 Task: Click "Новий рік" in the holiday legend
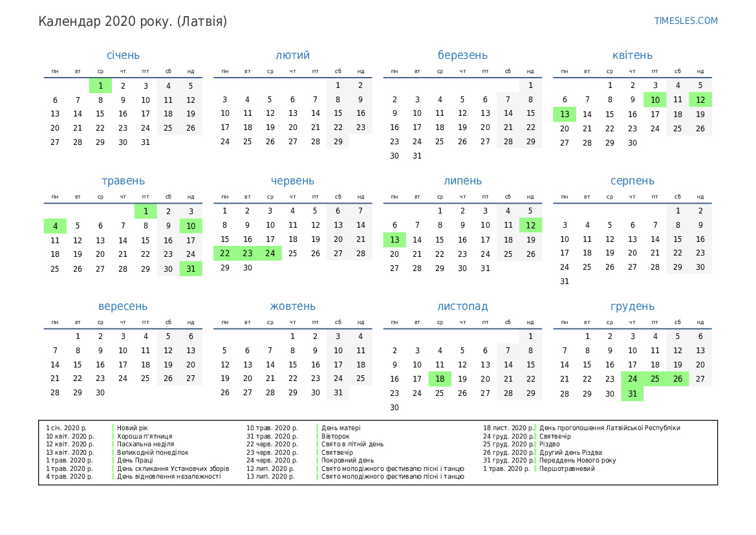pyautogui.click(x=132, y=428)
